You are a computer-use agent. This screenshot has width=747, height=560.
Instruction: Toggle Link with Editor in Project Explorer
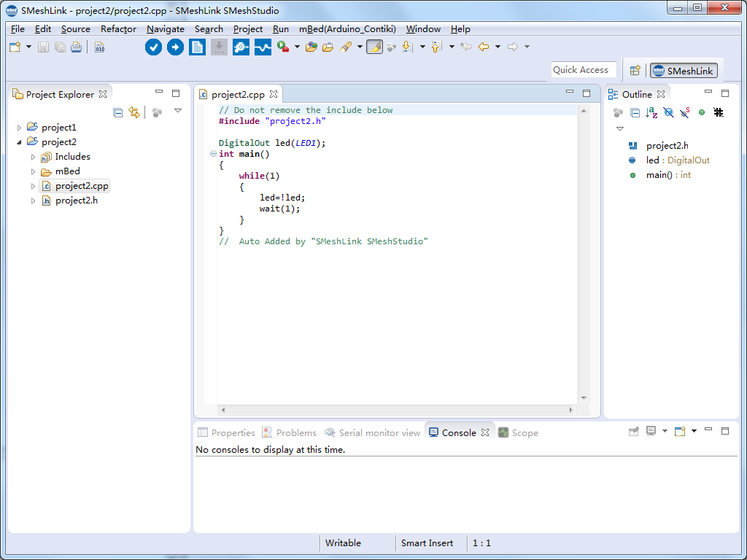coord(134,112)
